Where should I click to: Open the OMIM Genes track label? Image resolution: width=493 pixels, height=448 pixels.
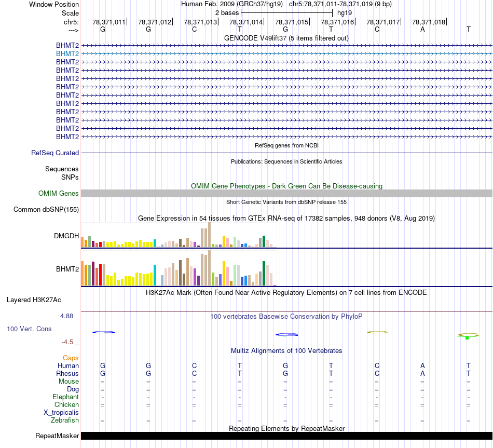click(x=58, y=194)
